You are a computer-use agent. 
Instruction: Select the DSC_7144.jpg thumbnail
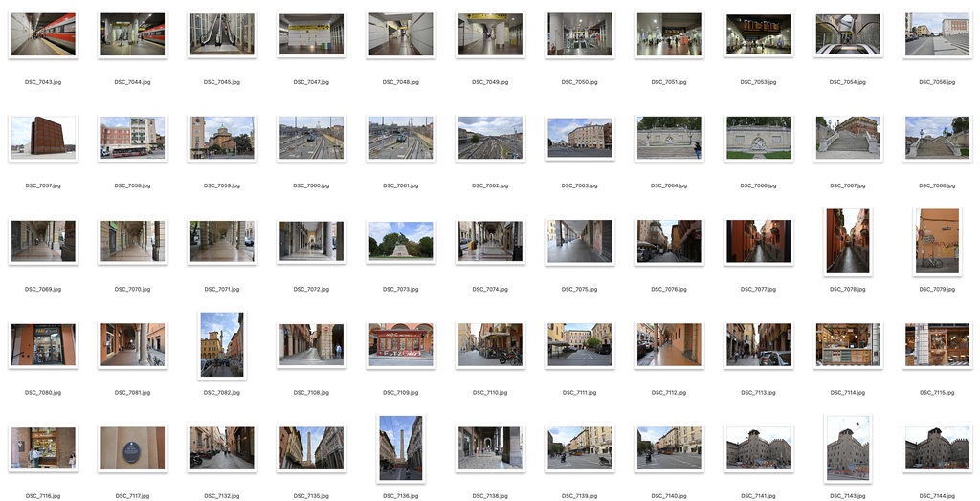937,448
